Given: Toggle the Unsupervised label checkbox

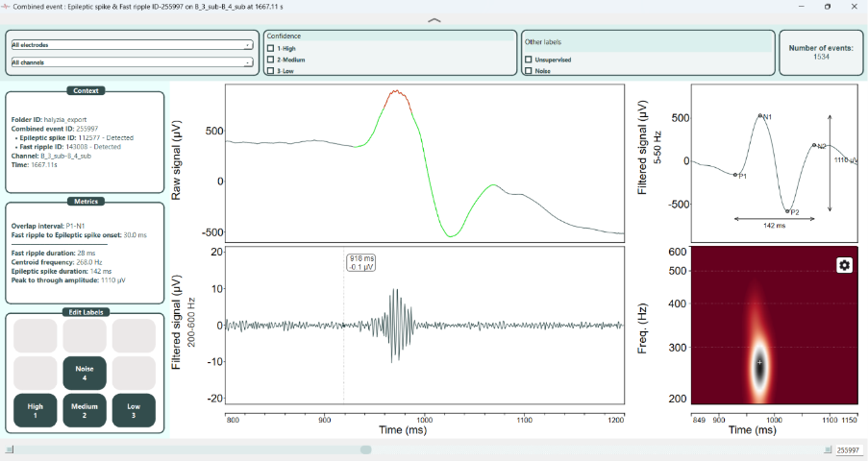Looking at the screenshot, I should point(528,60).
